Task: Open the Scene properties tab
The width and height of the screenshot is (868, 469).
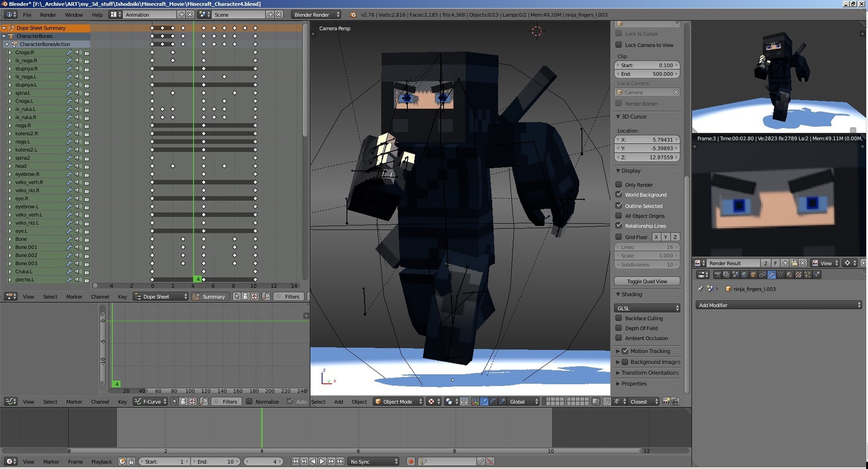Action: point(735,274)
